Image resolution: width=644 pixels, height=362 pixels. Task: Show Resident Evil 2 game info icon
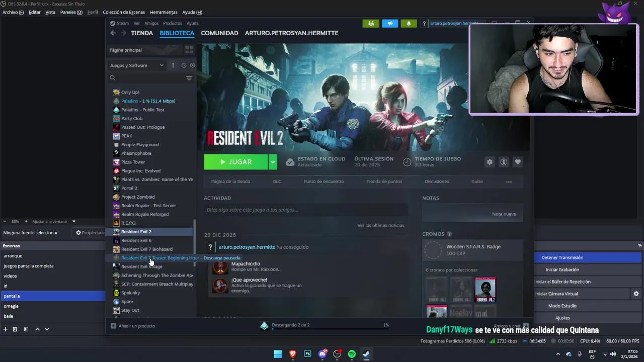pyautogui.click(x=504, y=162)
